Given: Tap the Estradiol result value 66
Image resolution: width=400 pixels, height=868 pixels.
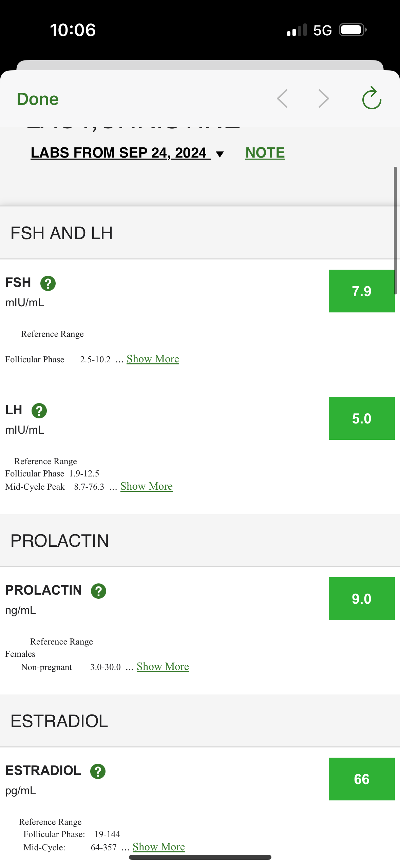Looking at the screenshot, I should [x=361, y=779].
